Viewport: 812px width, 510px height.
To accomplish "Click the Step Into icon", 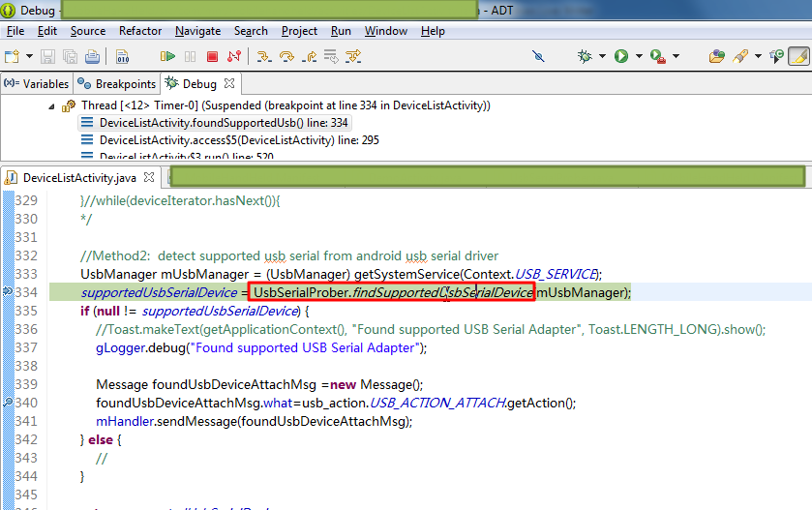I will point(263,56).
